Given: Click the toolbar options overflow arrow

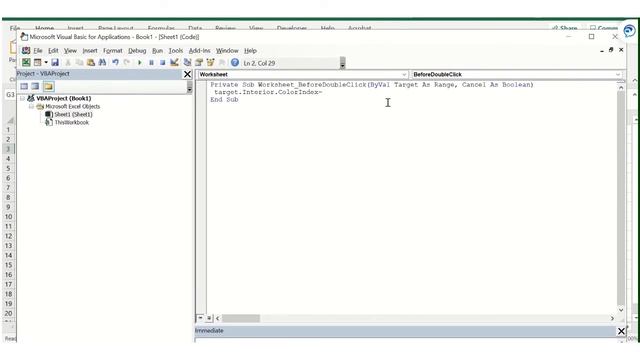Looking at the screenshot, I should pos(342,63).
